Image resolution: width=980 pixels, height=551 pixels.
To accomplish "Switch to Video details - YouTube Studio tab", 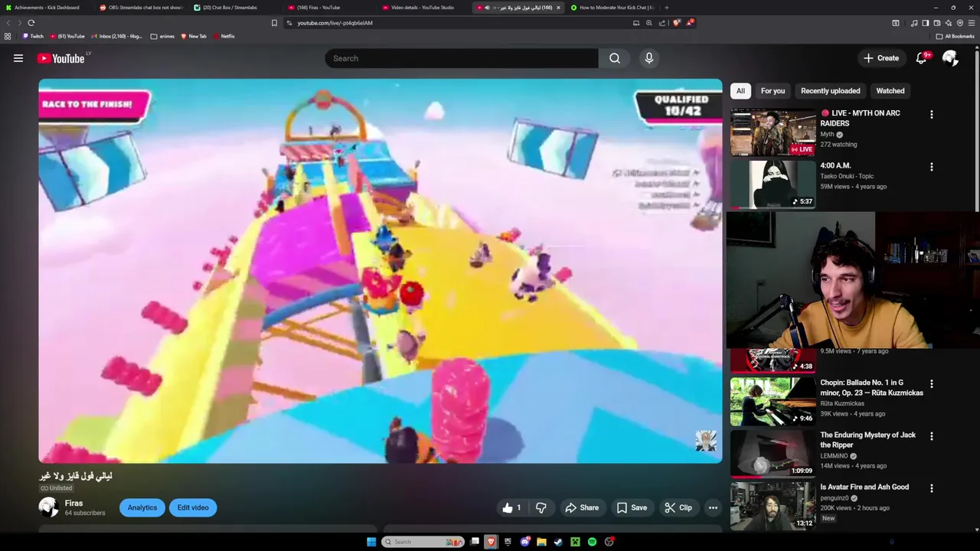I will click(x=422, y=8).
